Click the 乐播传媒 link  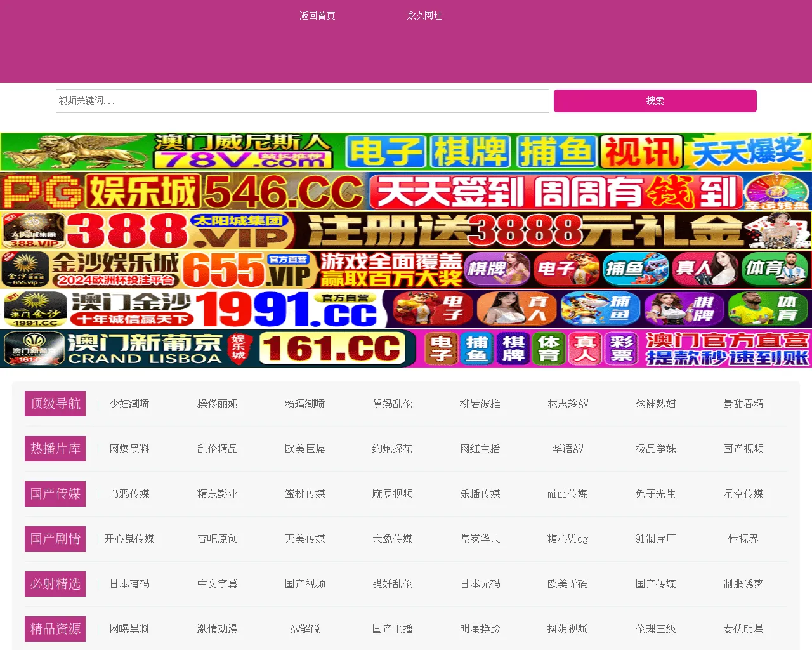coord(480,494)
